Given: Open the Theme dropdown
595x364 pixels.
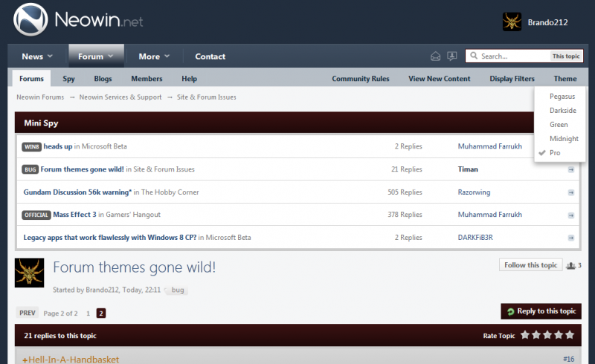Looking at the screenshot, I should click(565, 79).
